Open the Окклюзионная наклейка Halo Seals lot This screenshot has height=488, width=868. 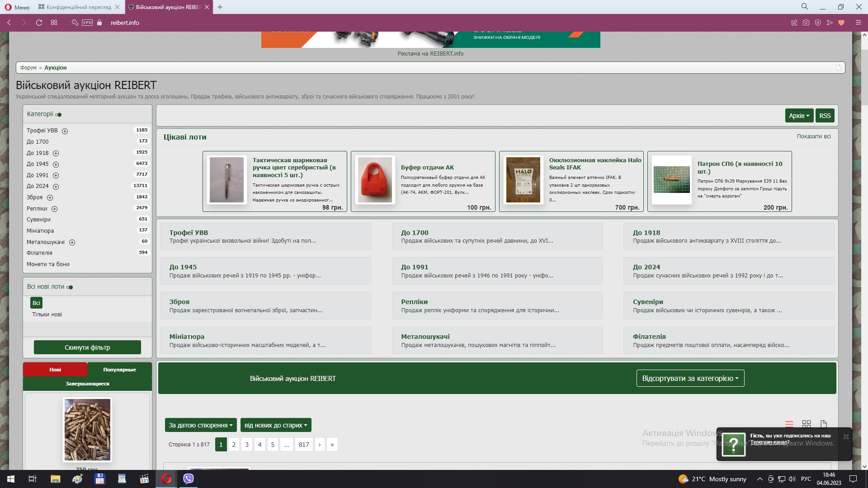click(571, 181)
